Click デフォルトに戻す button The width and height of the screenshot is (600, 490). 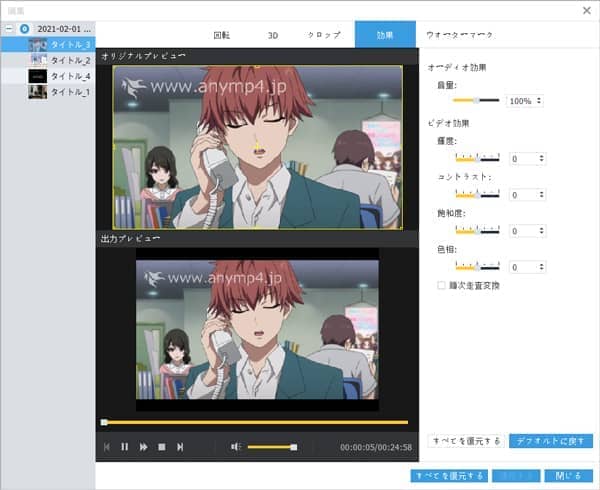551,441
